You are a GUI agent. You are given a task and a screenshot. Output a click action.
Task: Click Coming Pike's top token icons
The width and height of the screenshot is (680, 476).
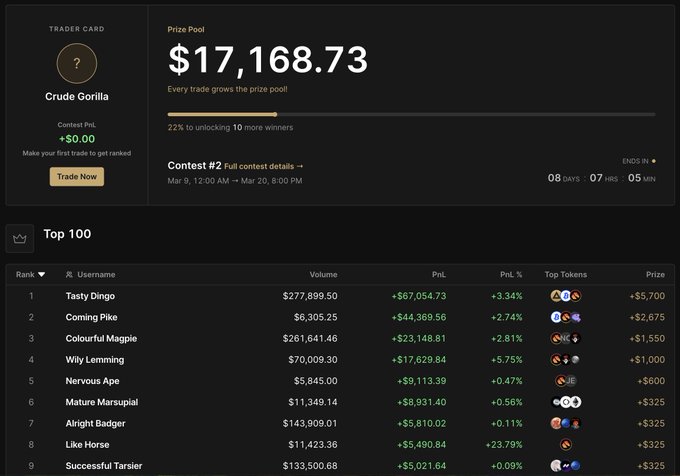tap(566, 317)
